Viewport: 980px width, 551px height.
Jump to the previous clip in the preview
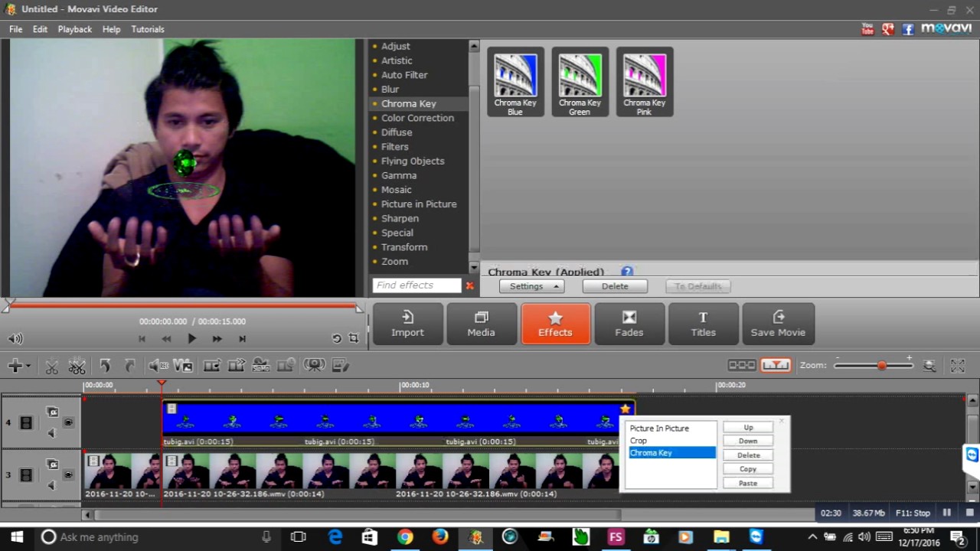pos(142,338)
